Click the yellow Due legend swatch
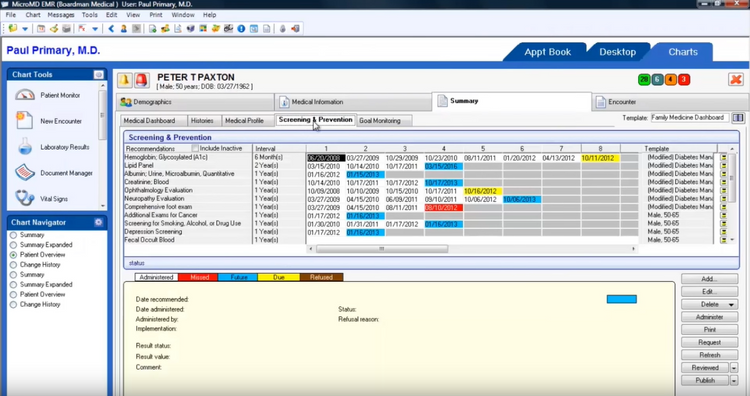Screen dimensions: 750x396 click(278, 277)
